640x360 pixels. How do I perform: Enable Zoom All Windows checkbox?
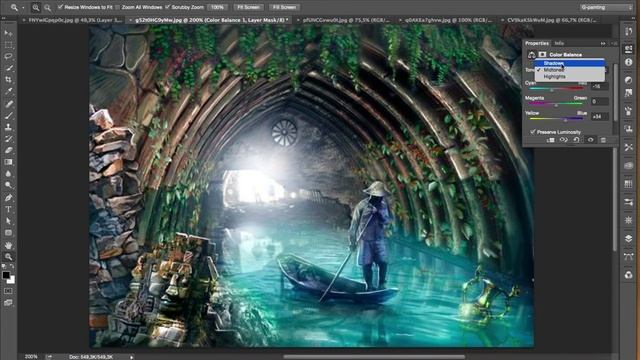(x=118, y=7)
